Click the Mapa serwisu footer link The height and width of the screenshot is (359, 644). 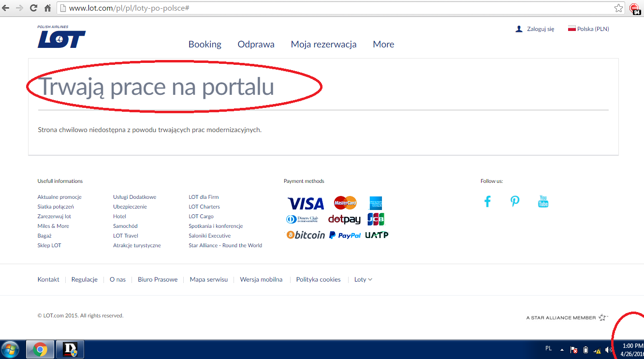tap(209, 280)
